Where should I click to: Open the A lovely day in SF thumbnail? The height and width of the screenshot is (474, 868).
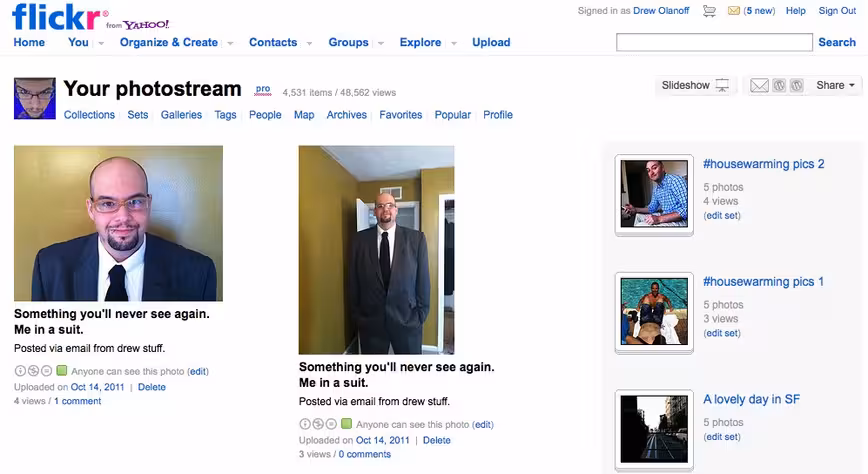[654, 429]
